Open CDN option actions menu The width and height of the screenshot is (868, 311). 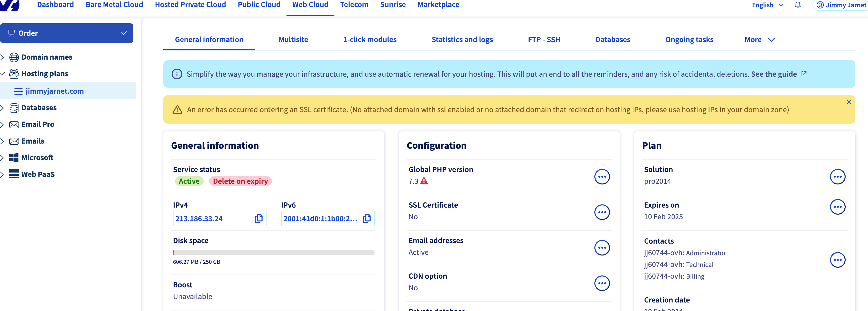[602, 283]
